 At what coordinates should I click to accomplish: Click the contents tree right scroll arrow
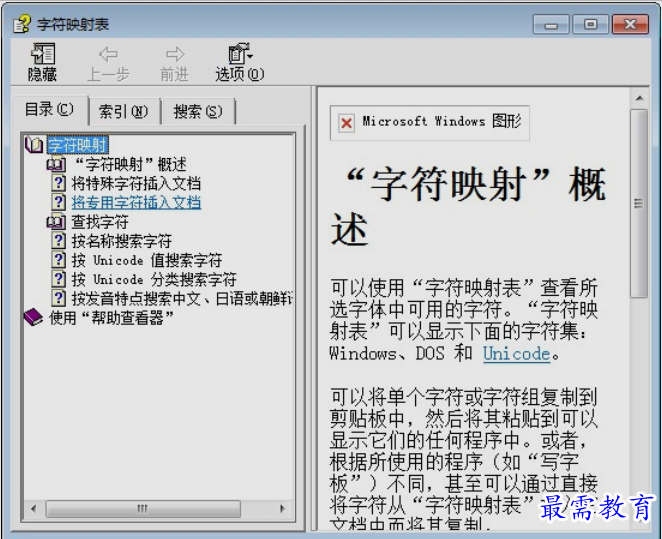click(x=282, y=509)
